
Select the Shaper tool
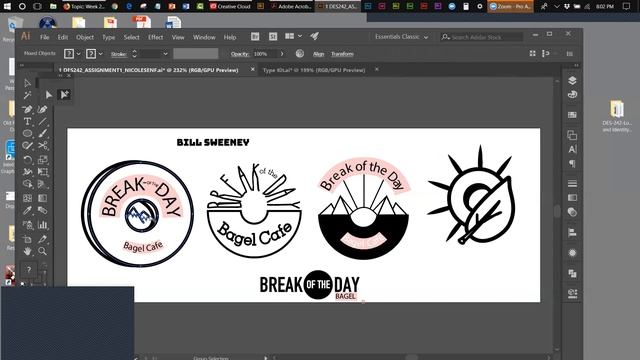coord(27,146)
